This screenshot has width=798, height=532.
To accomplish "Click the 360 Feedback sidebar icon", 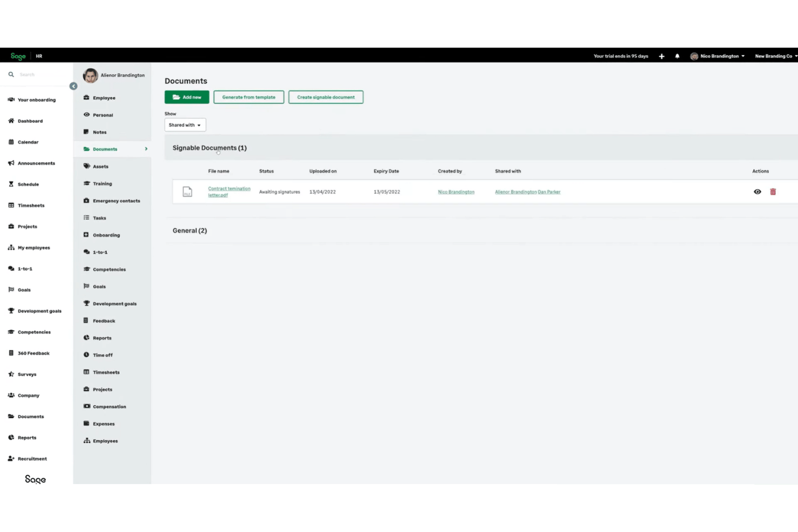I will pos(11,353).
